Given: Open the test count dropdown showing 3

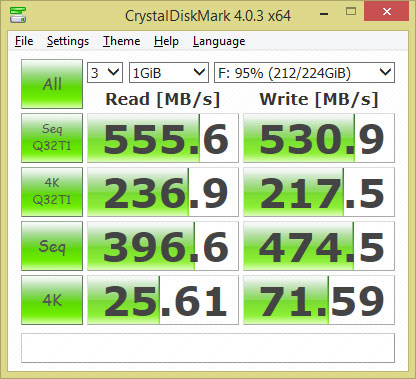Looking at the screenshot, I should 105,72.
